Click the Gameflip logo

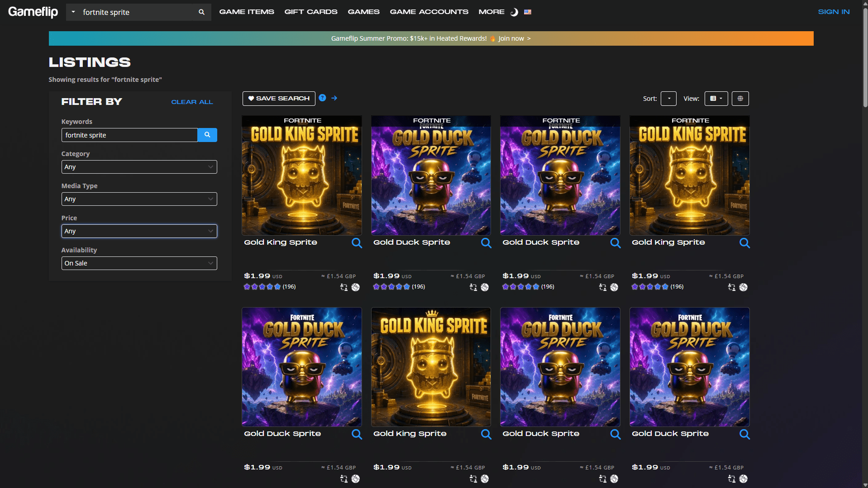tap(33, 12)
